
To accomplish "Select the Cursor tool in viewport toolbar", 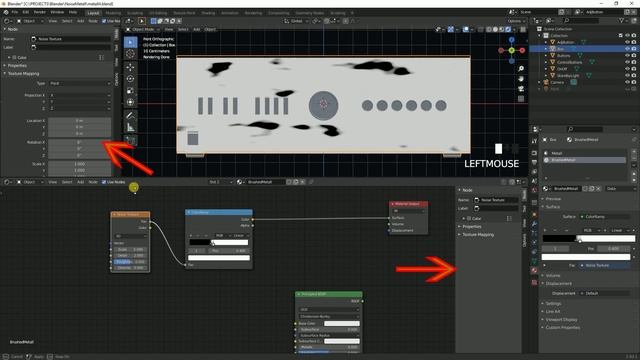I will coord(130,54).
